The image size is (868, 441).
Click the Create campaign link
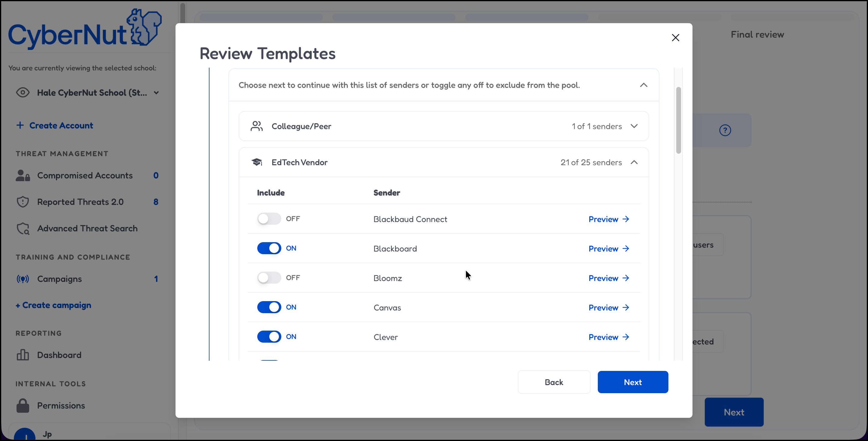53,305
